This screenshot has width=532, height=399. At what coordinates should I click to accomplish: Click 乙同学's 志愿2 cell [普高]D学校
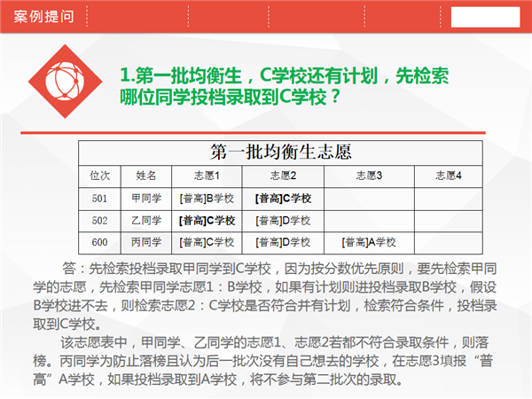coord(283,221)
